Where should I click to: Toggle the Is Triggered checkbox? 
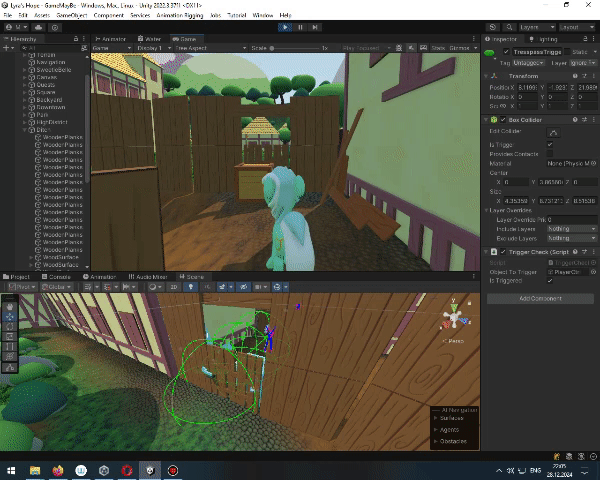pos(549,281)
